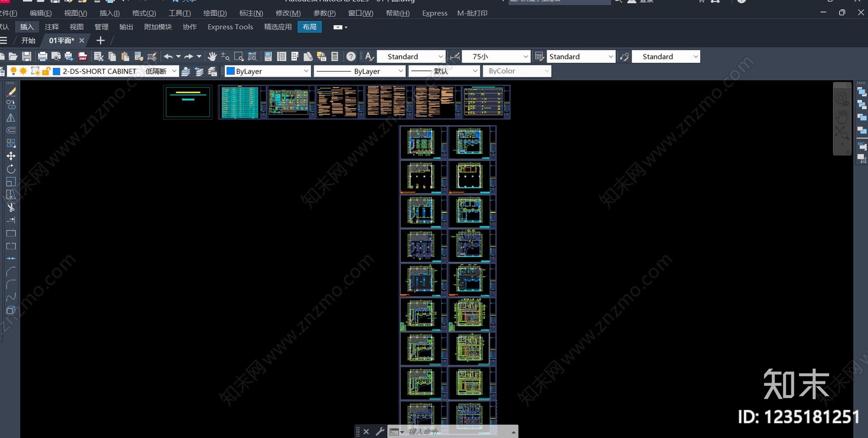Open the ByLayer linetype dropdown
Image resolution: width=868 pixels, height=438 pixels.
pyautogui.click(x=360, y=71)
